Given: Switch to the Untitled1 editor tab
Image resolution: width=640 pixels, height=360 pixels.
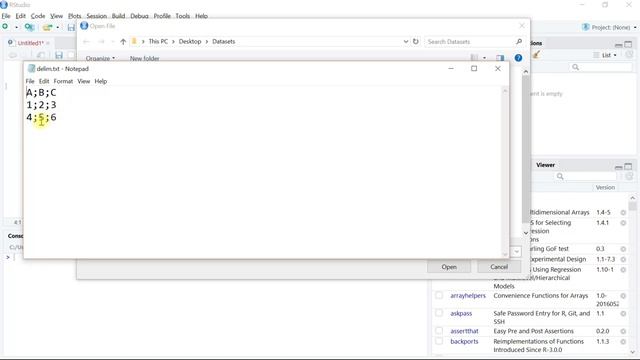Looking at the screenshot, I should coord(30,43).
